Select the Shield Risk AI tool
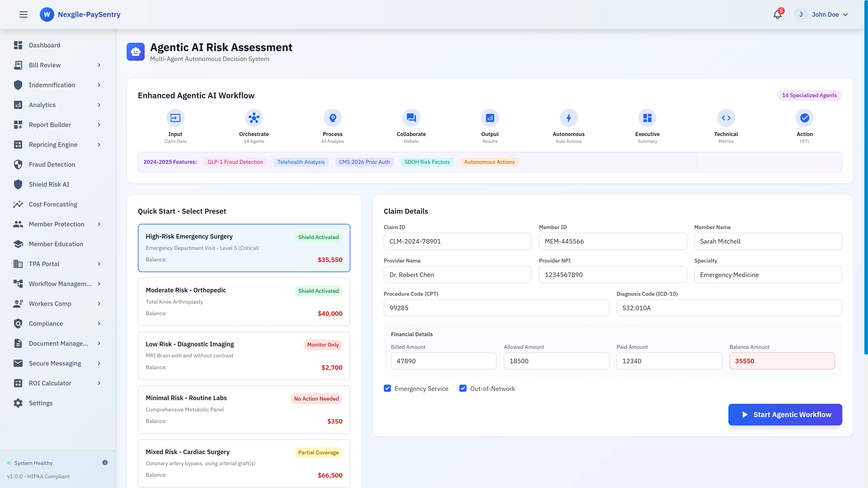868x488 pixels. coord(49,184)
